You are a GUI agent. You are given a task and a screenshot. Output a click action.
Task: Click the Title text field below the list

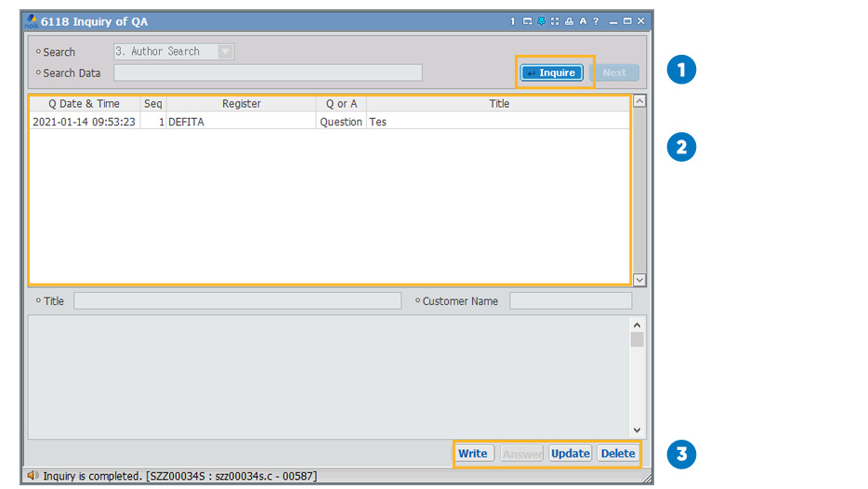point(237,301)
